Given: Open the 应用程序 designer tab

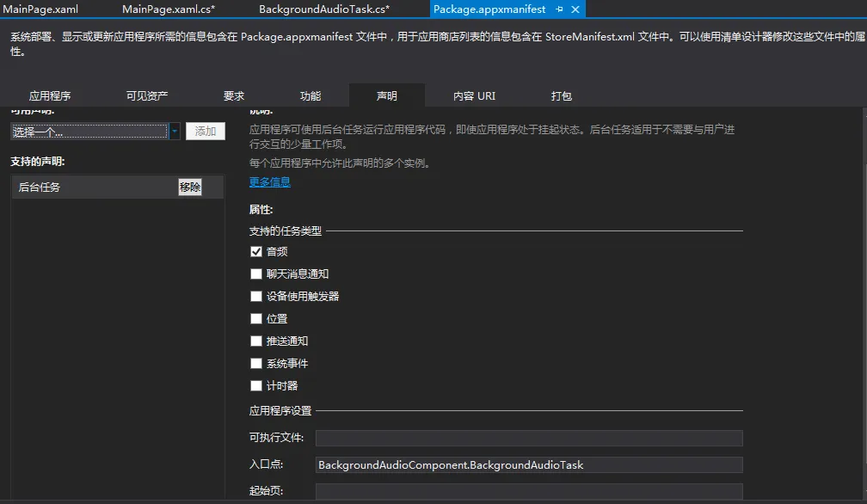Looking at the screenshot, I should click(50, 96).
